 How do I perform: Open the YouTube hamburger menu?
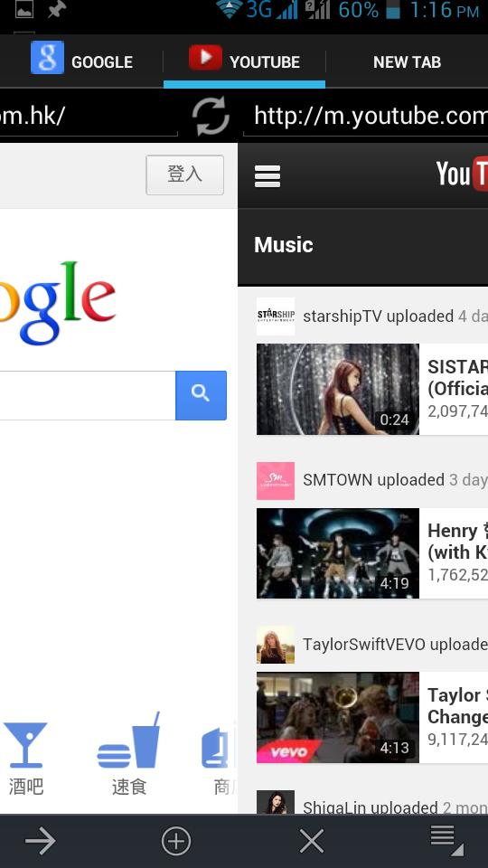tap(267, 176)
